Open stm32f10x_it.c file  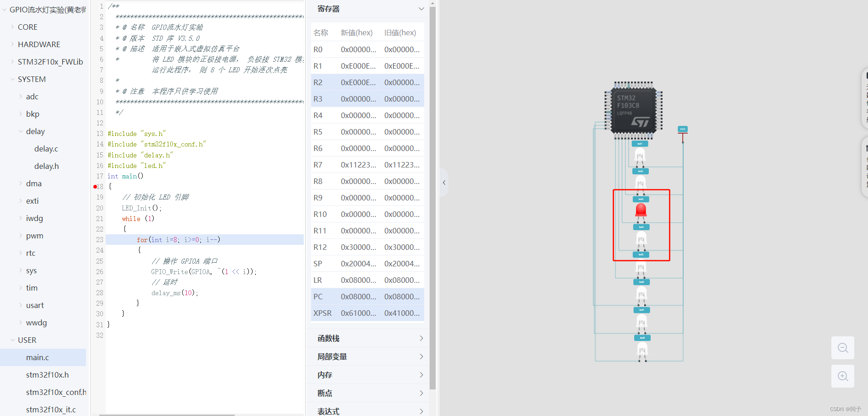(x=51, y=410)
